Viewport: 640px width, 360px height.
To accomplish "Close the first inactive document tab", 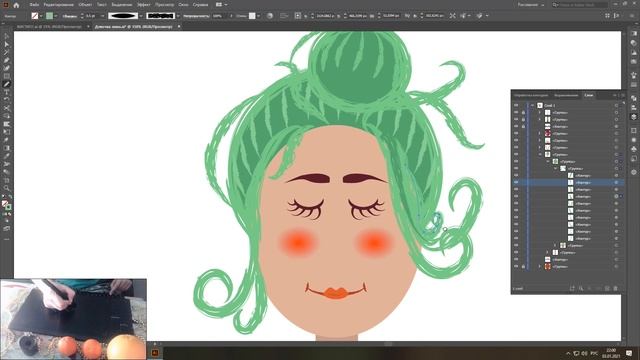I will coord(88,27).
